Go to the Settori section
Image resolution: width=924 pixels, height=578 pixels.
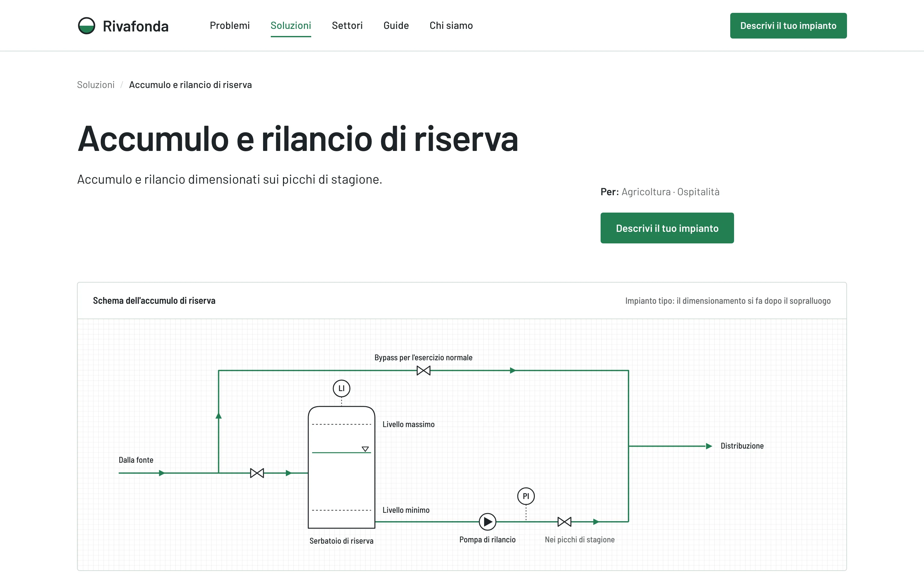[x=347, y=26]
